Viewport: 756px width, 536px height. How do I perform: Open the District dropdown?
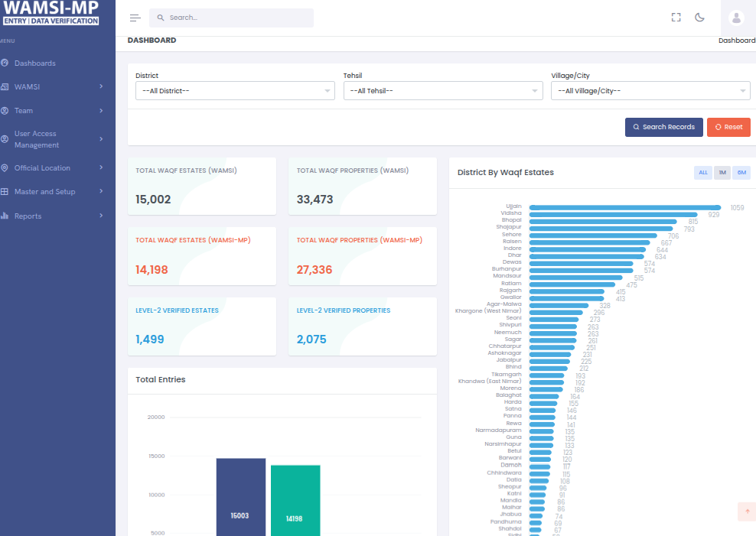click(235, 91)
